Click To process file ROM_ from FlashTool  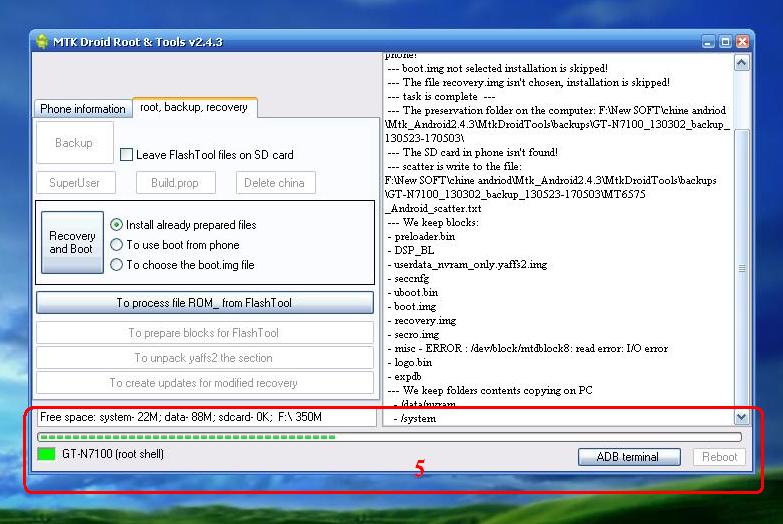tap(205, 303)
